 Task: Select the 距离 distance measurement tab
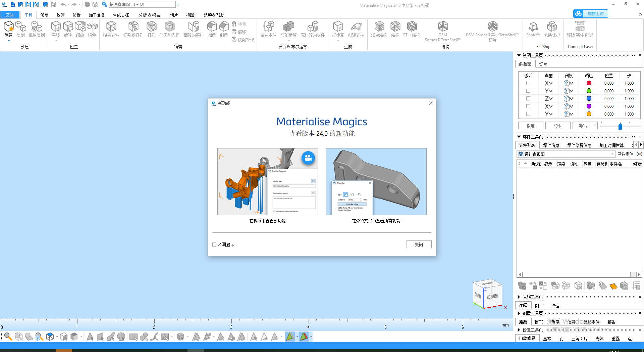[x=523, y=322]
